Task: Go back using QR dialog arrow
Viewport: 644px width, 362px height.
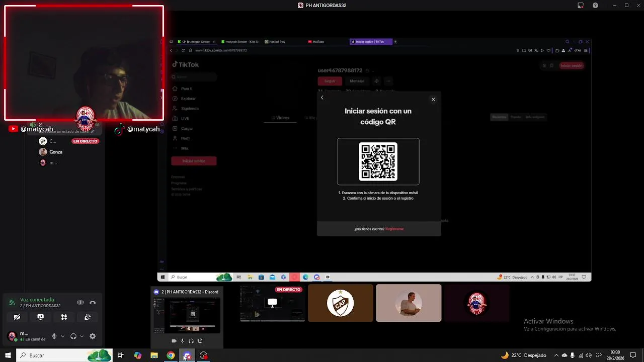Action: (x=322, y=98)
